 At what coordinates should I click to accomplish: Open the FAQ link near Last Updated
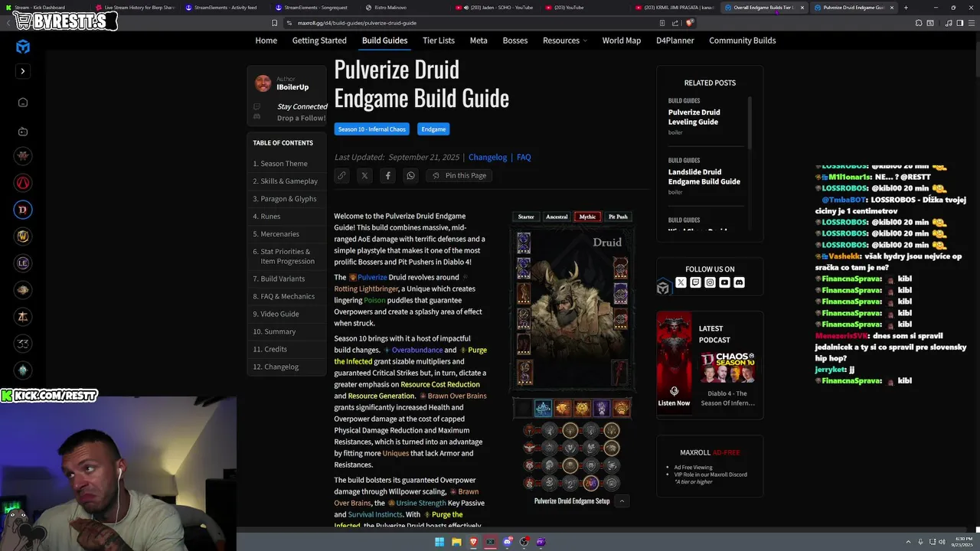pyautogui.click(x=524, y=157)
